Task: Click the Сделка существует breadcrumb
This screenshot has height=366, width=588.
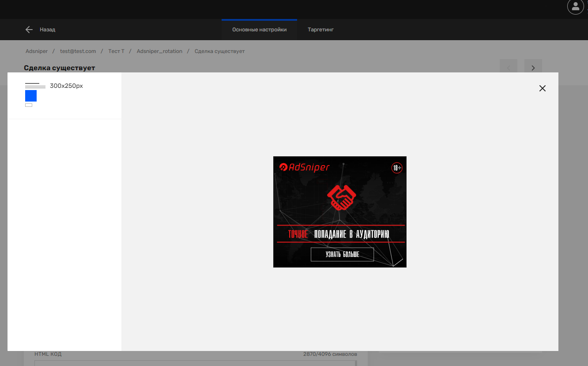Action: click(219, 51)
